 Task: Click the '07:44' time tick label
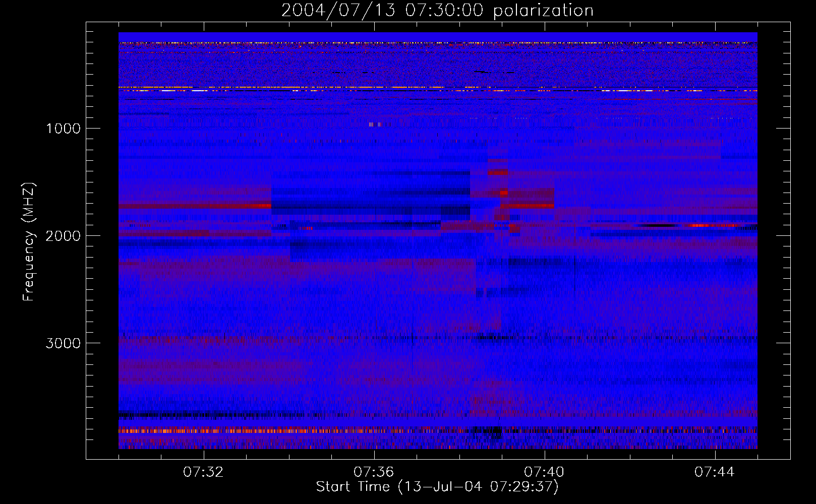pos(715,472)
